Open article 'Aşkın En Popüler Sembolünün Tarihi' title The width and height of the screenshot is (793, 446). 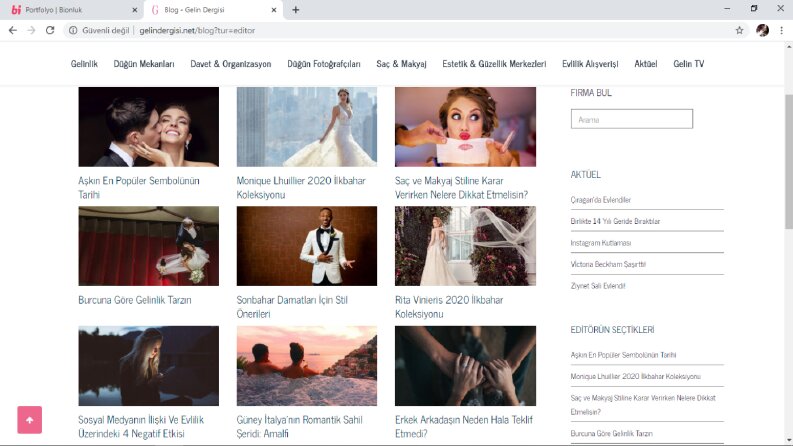pos(139,188)
